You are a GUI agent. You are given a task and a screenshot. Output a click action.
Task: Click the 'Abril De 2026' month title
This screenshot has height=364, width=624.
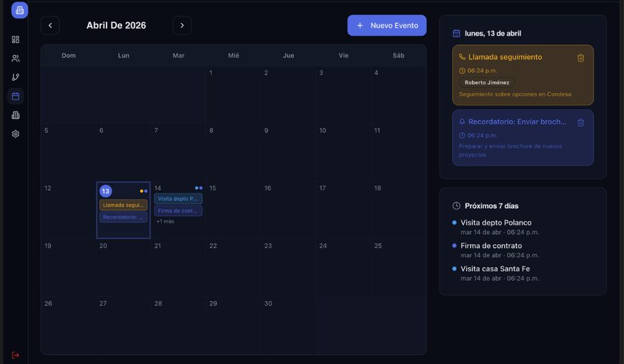click(x=116, y=26)
